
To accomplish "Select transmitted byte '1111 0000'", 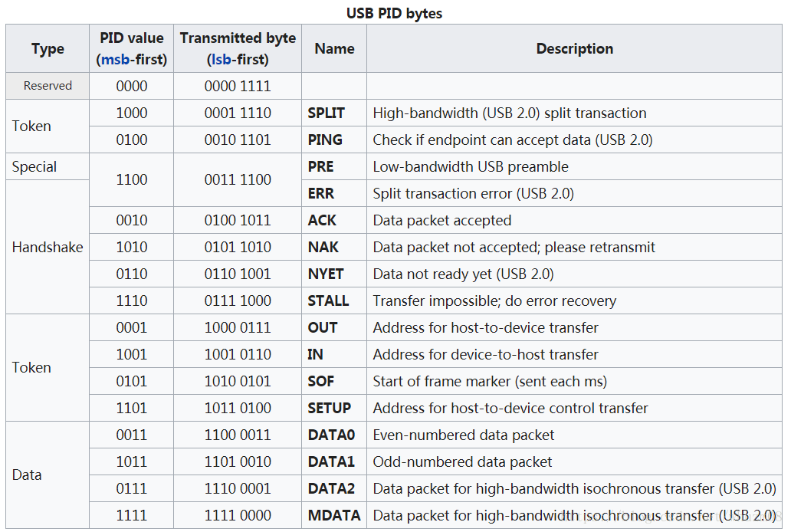I will pyautogui.click(x=238, y=515).
